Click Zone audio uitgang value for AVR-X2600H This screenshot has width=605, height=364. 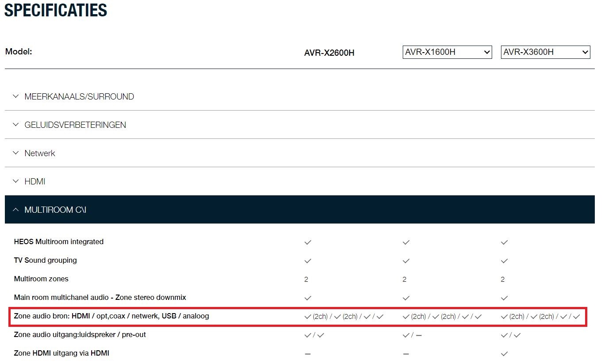click(314, 335)
